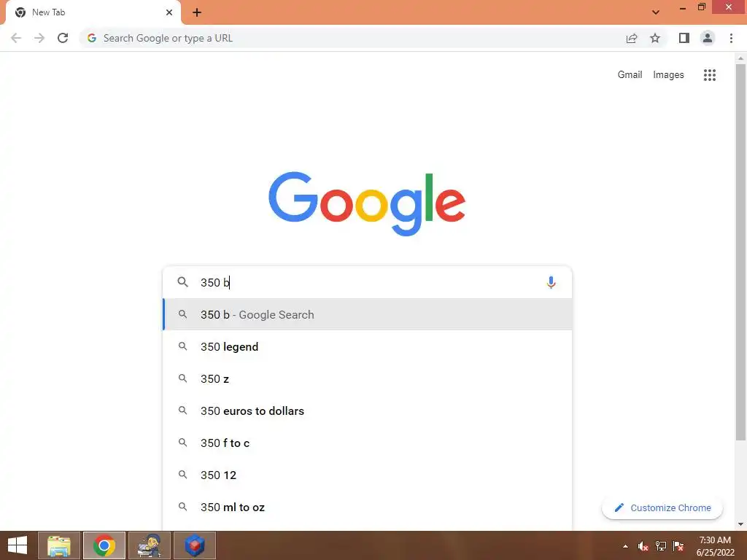This screenshot has height=560, width=747.
Task: Click the network tray icon
Action: coord(660,546)
